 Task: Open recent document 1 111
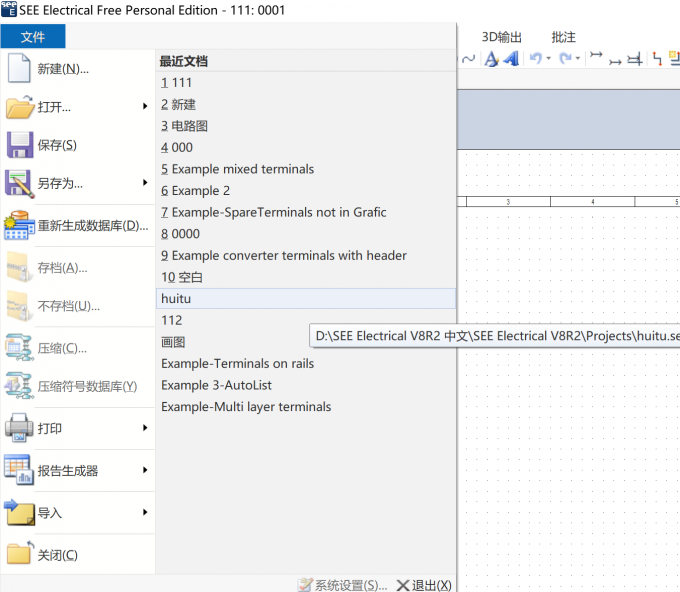coord(306,82)
